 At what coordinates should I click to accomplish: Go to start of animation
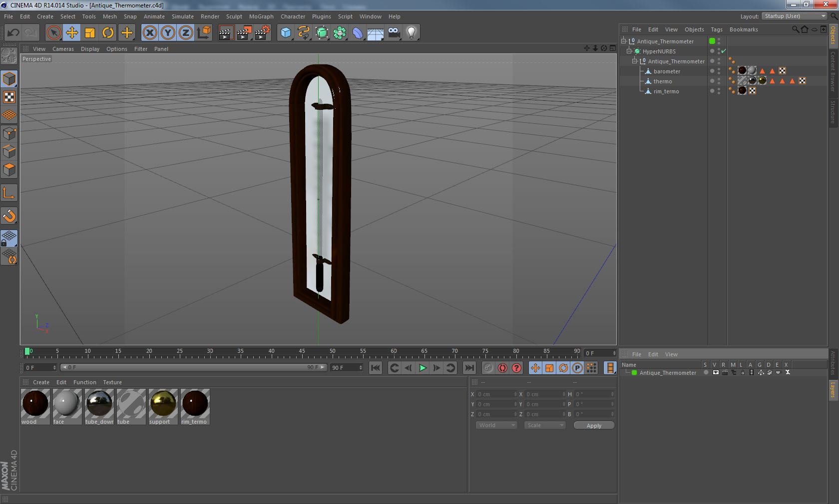point(376,368)
